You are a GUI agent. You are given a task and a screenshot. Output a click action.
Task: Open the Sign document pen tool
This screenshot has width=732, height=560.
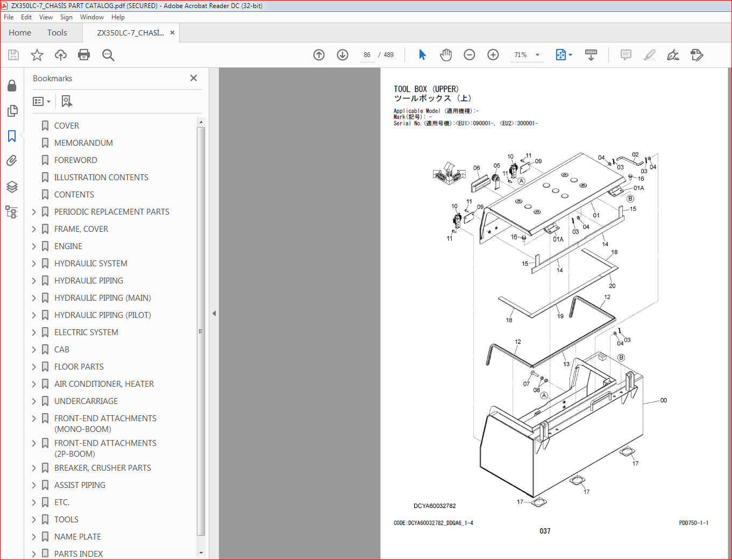pos(673,55)
